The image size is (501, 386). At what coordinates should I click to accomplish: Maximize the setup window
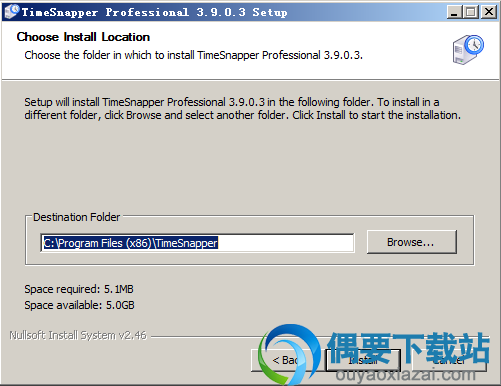470,12
